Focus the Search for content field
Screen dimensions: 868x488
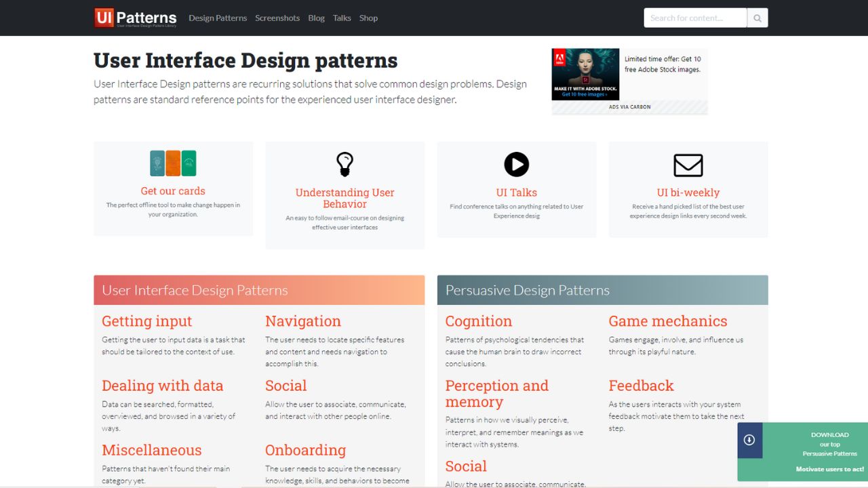coord(695,18)
